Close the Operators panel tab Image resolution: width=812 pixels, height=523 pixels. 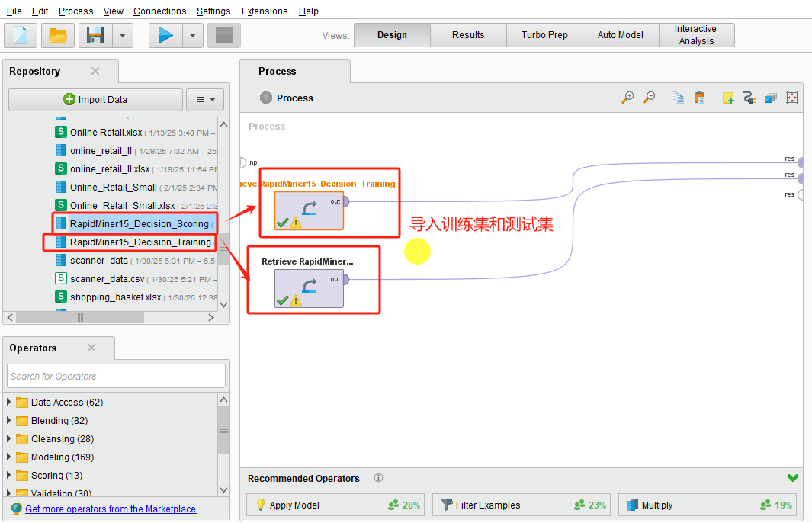(x=91, y=348)
